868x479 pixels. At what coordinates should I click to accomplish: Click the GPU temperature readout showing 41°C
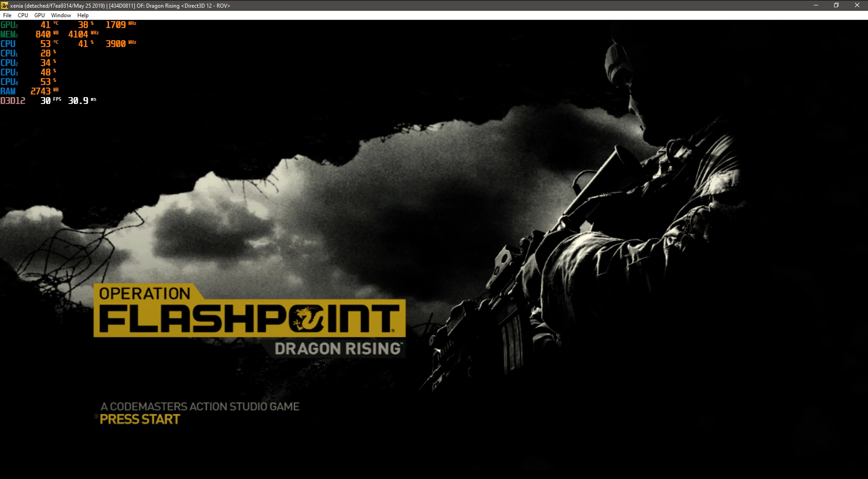point(44,25)
